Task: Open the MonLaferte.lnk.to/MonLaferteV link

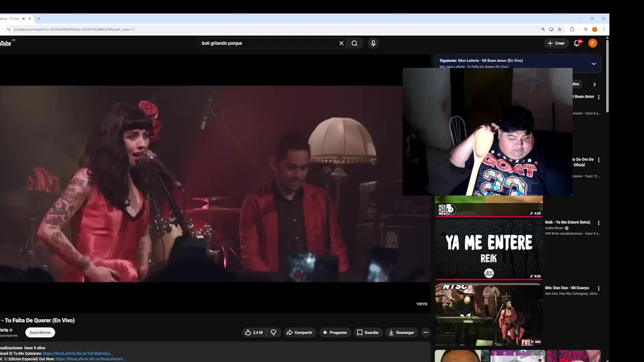Action: pos(90,359)
